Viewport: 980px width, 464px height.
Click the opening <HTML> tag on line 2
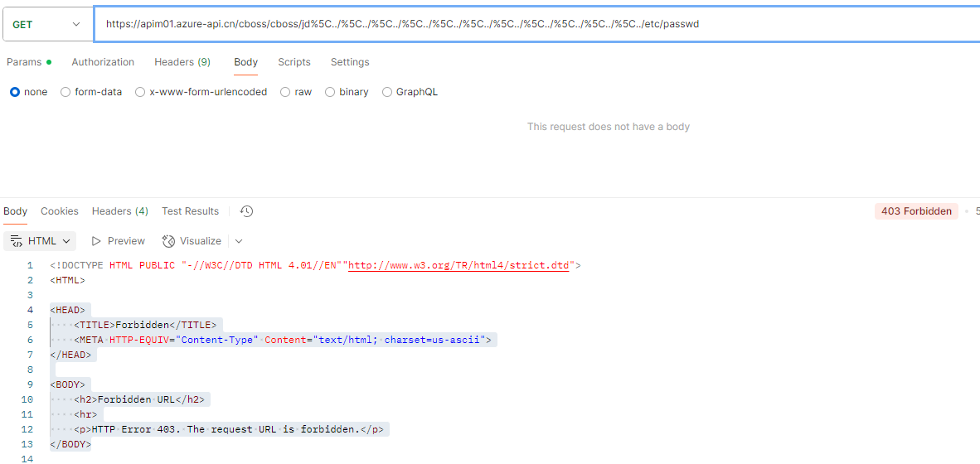coord(67,280)
